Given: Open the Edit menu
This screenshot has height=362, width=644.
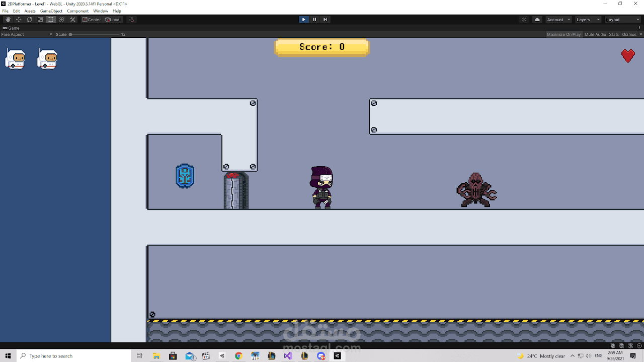Looking at the screenshot, I should (x=17, y=11).
